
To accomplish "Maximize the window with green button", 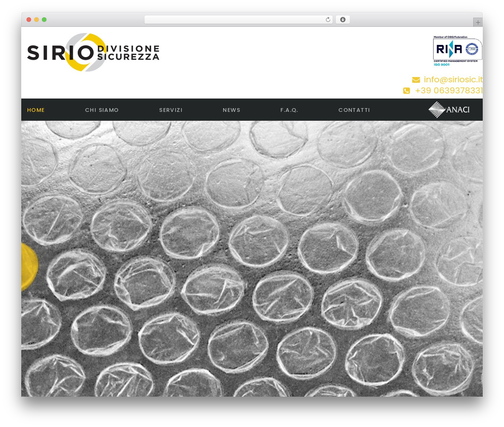I will (44, 20).
